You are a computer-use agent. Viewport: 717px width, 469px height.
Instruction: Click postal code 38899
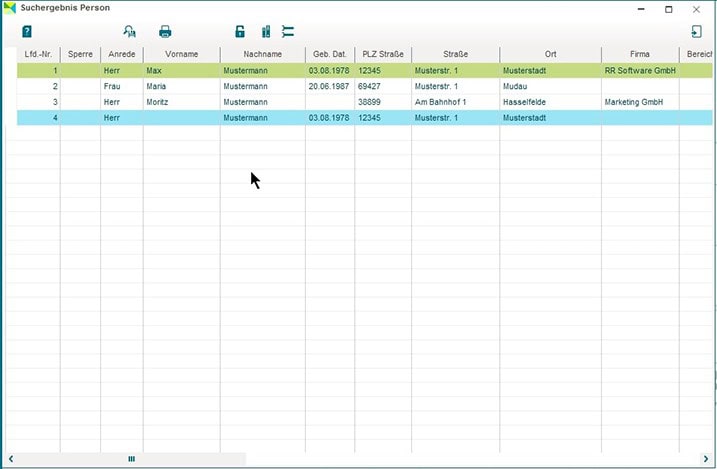(369, 102)
